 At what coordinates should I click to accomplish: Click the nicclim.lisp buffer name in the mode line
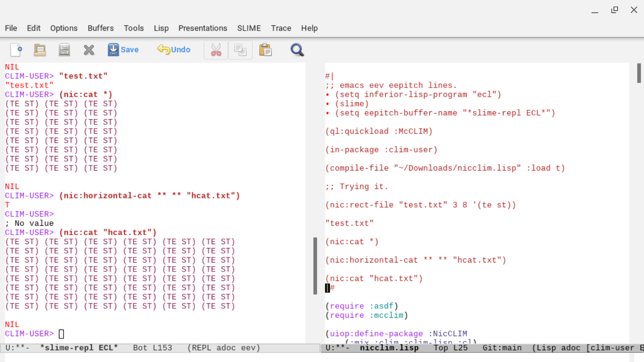tap(389, 348)
